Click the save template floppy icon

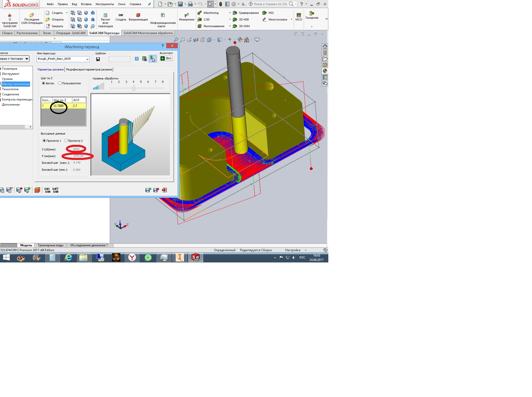click(98, 59)
